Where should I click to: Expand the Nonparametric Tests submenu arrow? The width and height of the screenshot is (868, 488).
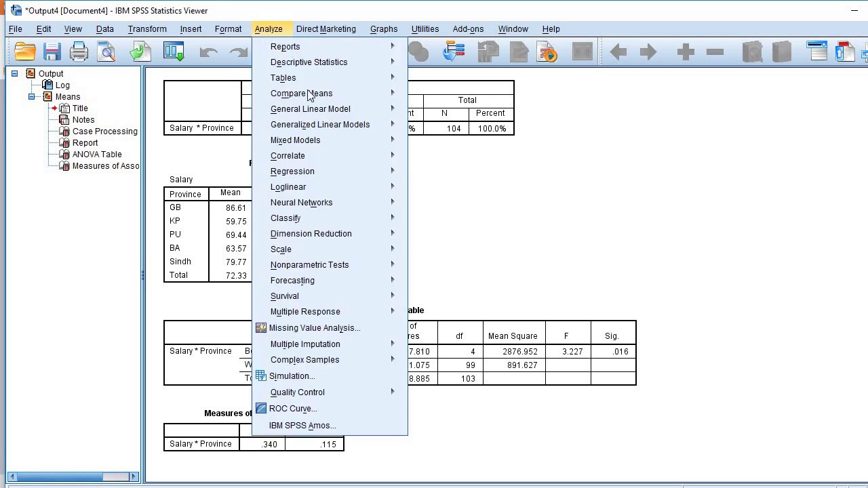(x=393, y=264)
